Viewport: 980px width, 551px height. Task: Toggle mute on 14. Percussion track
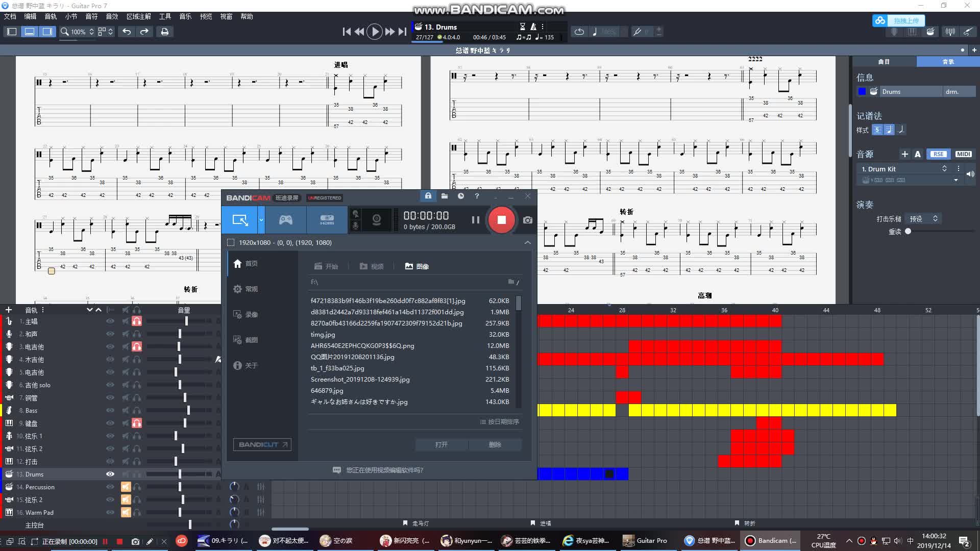[126, 487]
